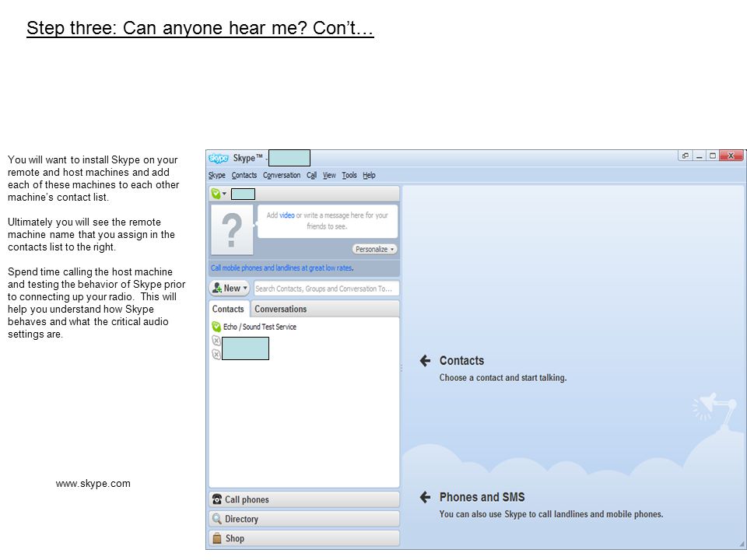
Task: Click the Skype logo in title bar
Action: click(x=219, y=158)
